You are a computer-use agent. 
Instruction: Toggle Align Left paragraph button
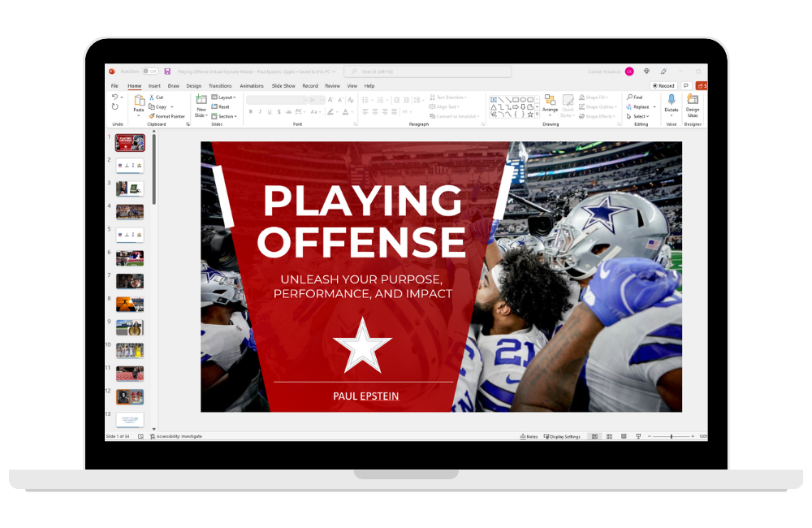click(365, 111)
